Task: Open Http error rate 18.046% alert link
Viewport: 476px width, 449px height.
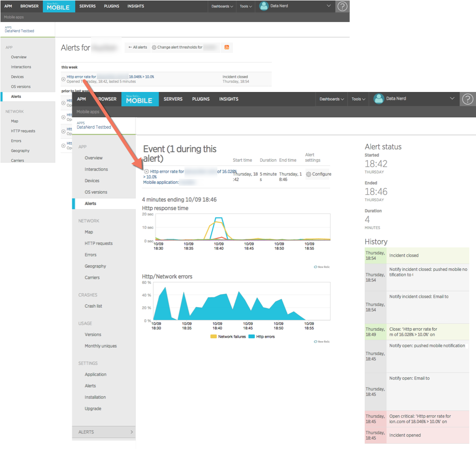Action: tap(110, 77)
